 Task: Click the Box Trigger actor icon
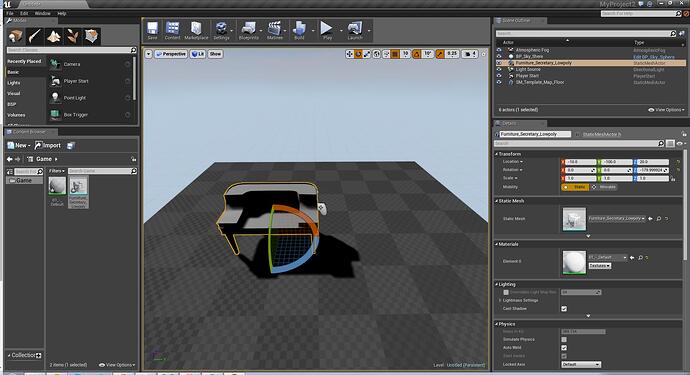(x=55, y=114)
